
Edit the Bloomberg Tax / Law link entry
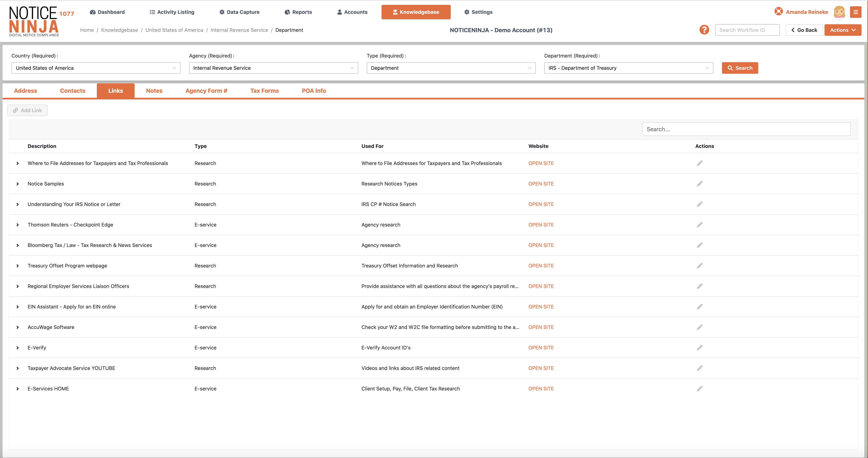[700, 245]
